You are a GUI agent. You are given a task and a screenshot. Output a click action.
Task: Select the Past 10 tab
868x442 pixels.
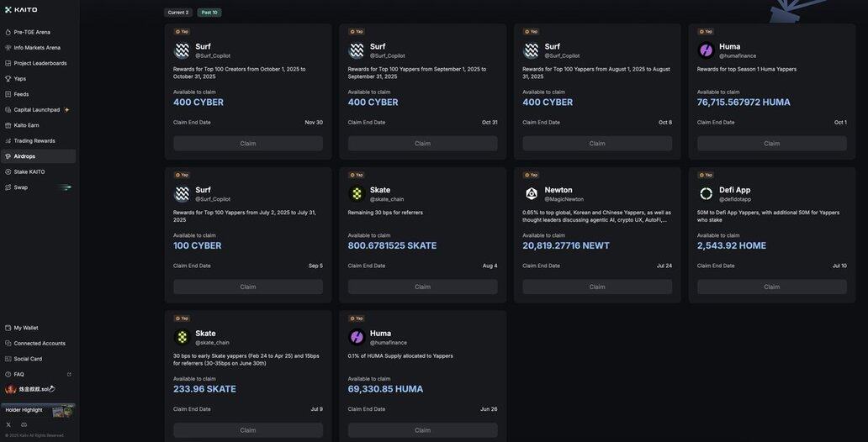pos(209,13)
